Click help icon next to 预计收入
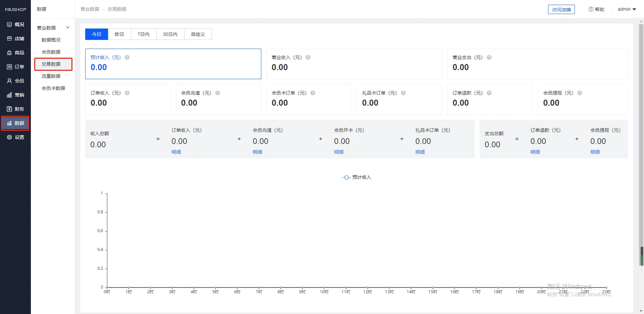This screenshot has width=644, height=314. (127, 57)
